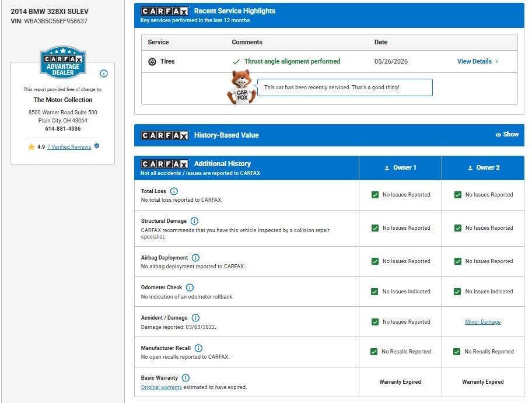
Task: Click Structural Damage checkmark for Owner 1
Action: (x=375, y=228)
